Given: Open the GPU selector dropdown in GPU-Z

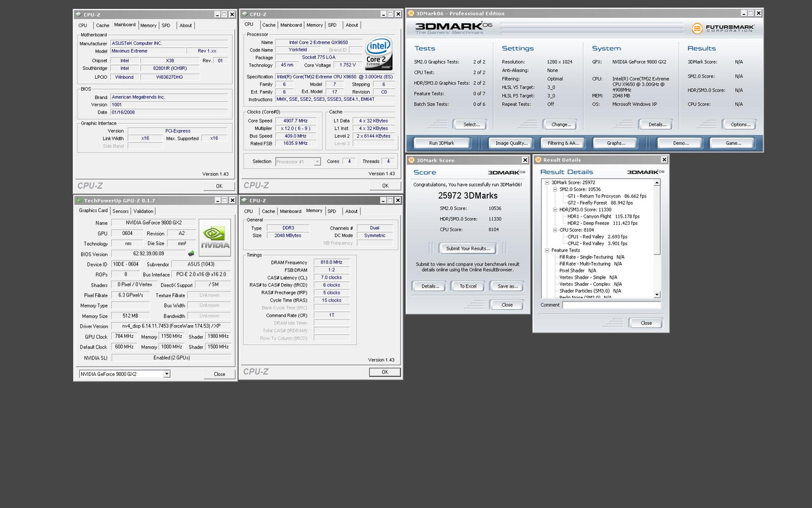Looking at the screenshot, I should pos(167,374).
